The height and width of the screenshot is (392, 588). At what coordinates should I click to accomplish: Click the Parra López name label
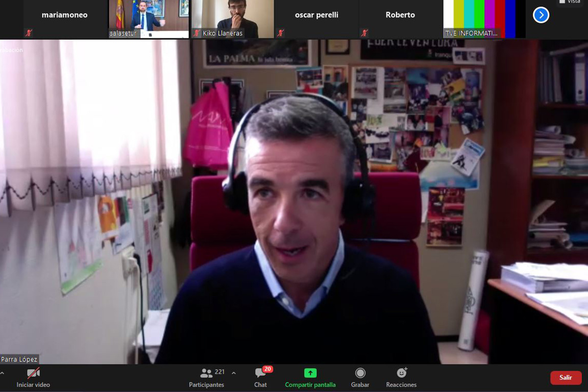tap(19, 359)
